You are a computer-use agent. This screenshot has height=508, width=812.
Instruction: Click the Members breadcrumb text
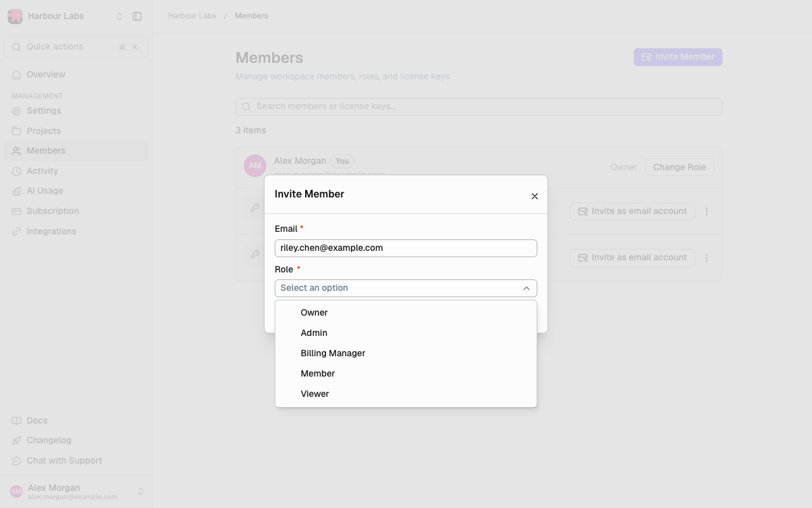pyautogui.click(x=251, y=16)
